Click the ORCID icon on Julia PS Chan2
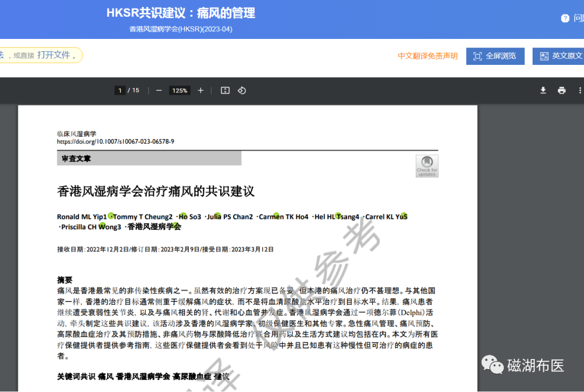Viewport: 584px width, 392px height. click(218, 216)
